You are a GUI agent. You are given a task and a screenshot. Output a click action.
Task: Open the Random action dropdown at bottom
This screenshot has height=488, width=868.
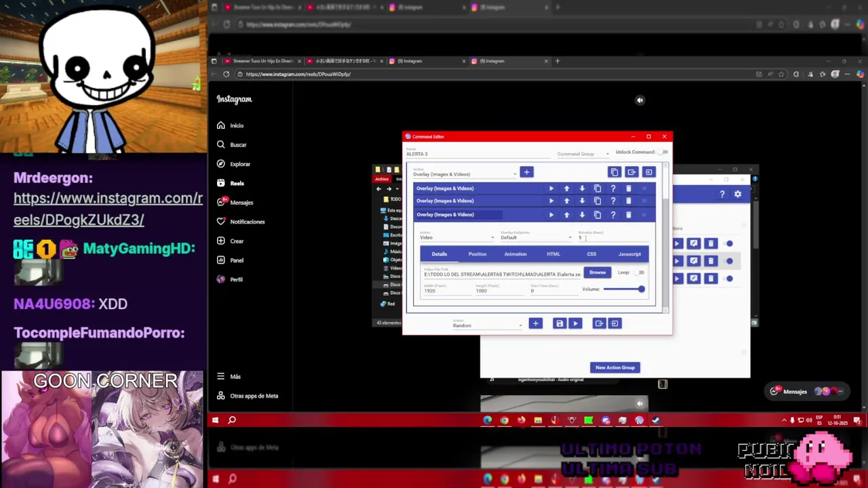click(x=487, y=325)
